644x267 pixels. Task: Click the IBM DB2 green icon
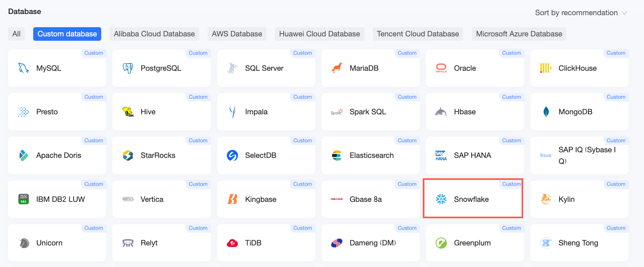(x=24, y=199)
